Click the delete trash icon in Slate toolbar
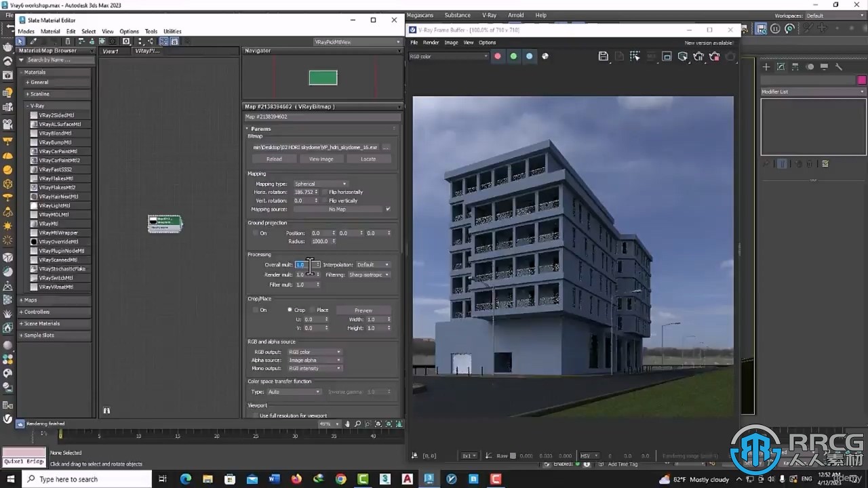Screen dimensions: 868x488 point(67,41)
